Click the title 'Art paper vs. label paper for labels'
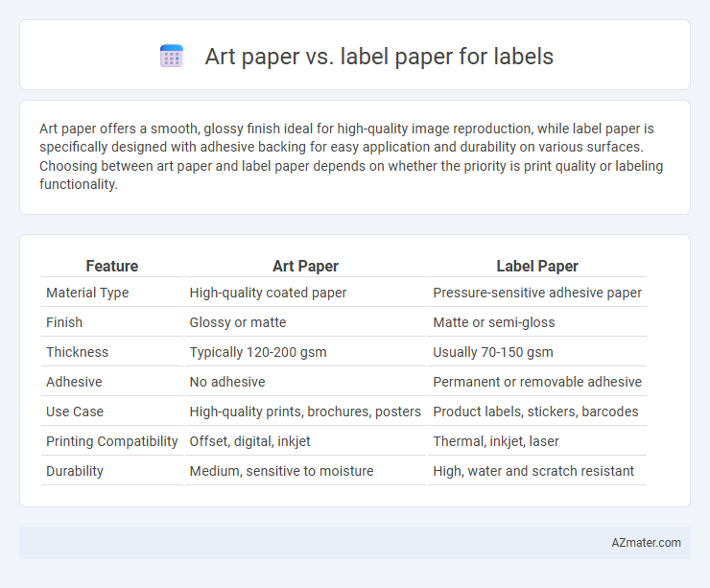The image size is (710, 588). (x=379, y=57)
